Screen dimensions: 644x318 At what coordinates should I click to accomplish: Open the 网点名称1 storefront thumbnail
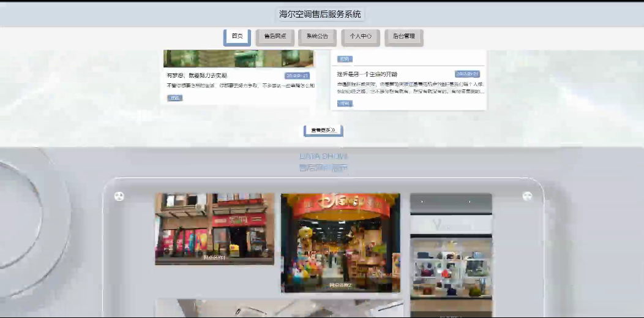click(214, 229)
